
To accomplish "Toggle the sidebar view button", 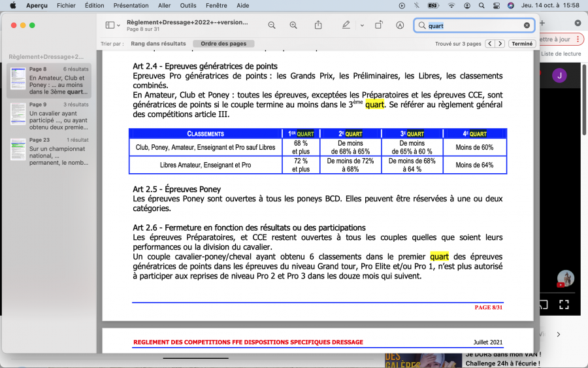I will 109,25.
